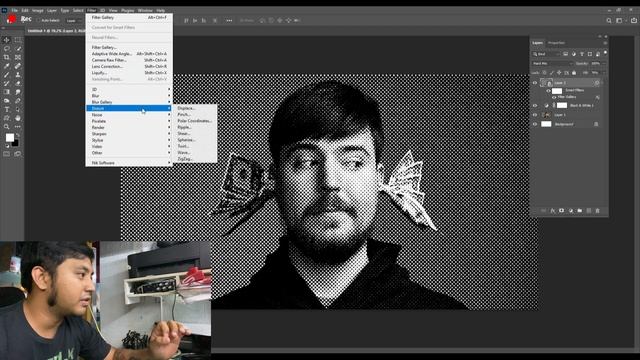Image resolution: width=640 pixels, height=360 pixels.
Task: Create a new group folder icon
Action: pyautogui.click(x=580, y=211)
